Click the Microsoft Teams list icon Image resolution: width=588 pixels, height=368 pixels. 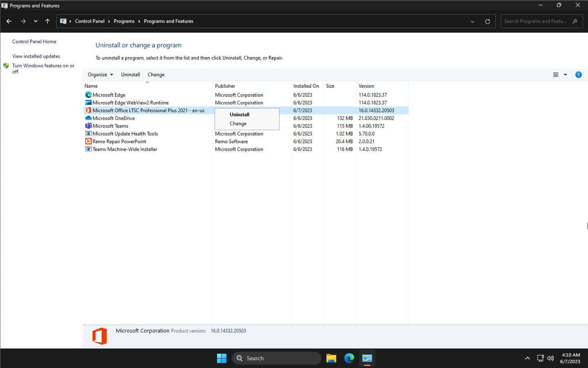click(x=88, y=126)
